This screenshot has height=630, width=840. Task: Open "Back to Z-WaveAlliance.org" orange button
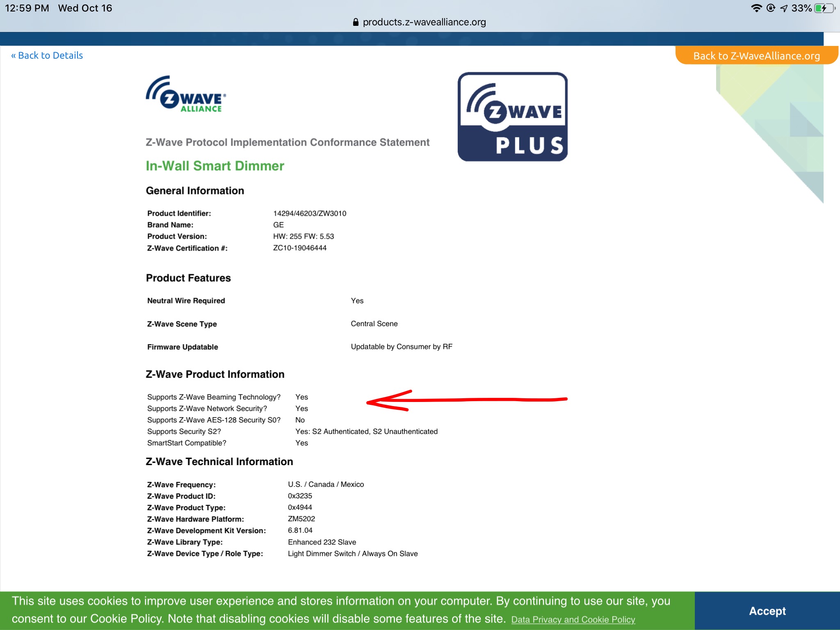(x=756, y=55)
